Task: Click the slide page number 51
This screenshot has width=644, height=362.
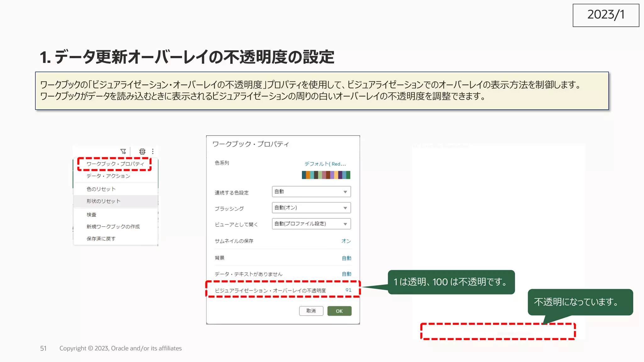Action: pos(43,348)
